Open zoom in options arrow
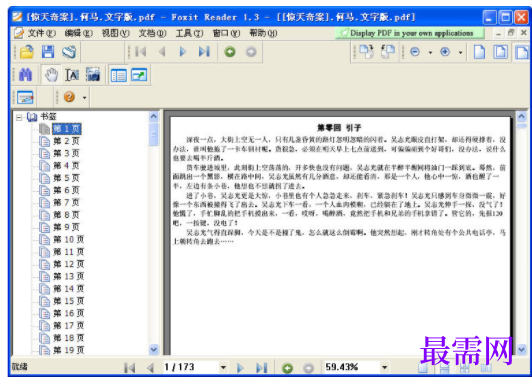532x382 pixels. 460,53
